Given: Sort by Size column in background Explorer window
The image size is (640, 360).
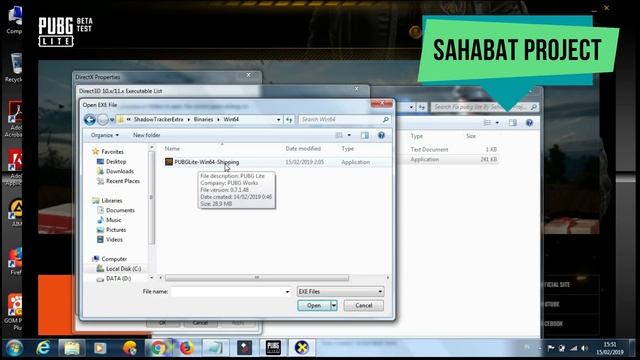Looking at the screenshot, I should 471,136.
